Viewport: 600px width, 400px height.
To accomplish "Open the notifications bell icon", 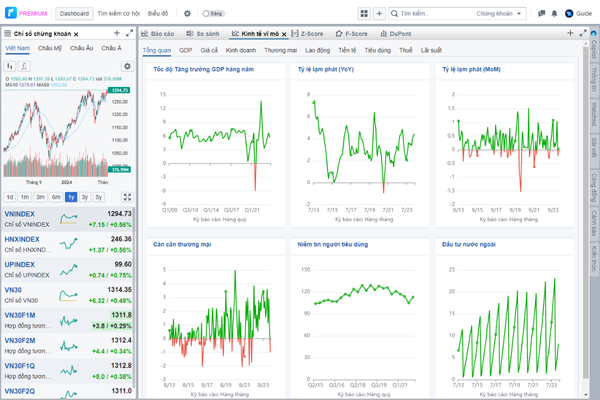I will 555,14.
